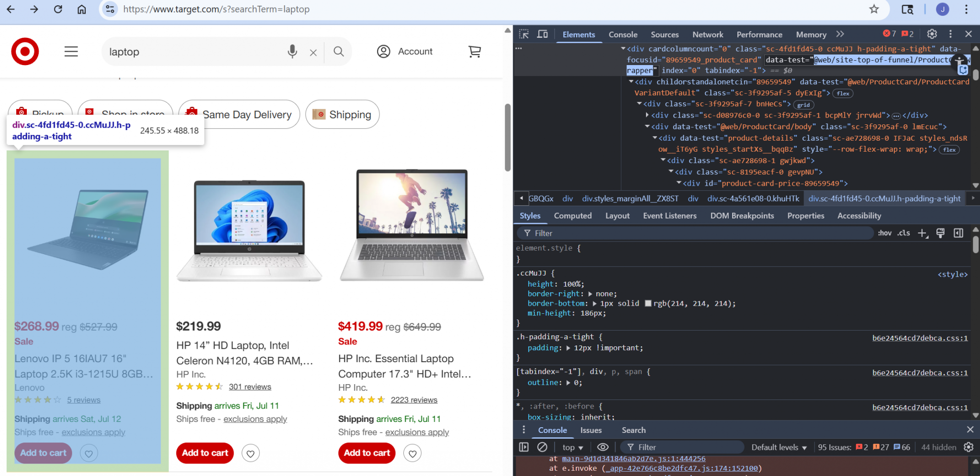
Task: Add the HP 14" laptop to cart
Action: tap(205, 453)
